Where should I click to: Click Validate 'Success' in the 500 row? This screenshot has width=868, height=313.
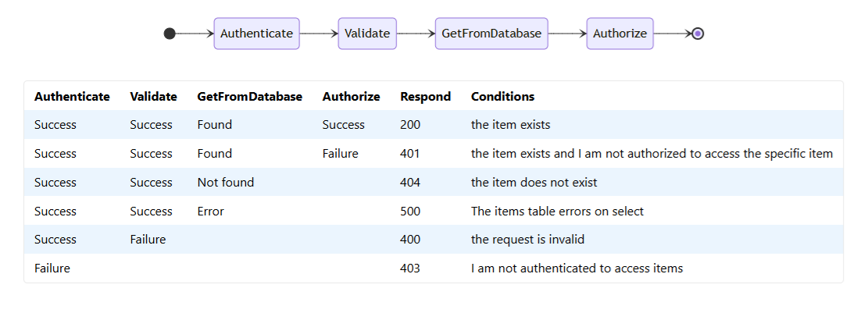point(151,212)
